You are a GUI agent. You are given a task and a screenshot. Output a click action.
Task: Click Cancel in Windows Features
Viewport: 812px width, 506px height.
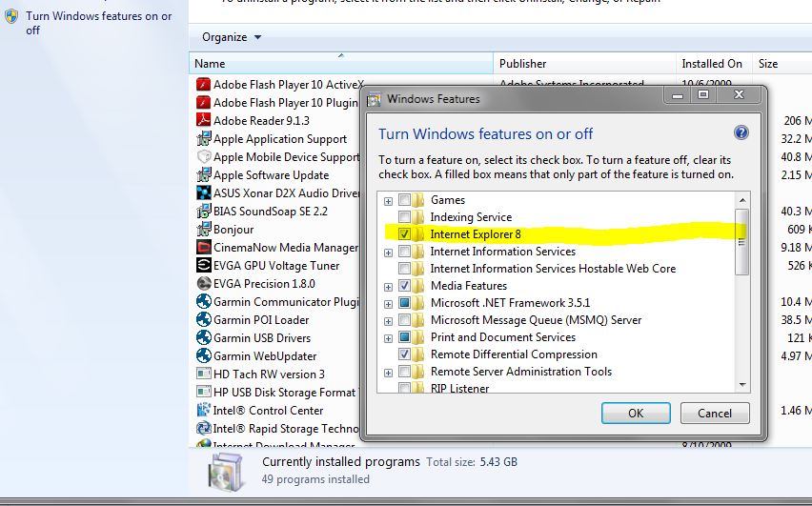click(715, 413)
